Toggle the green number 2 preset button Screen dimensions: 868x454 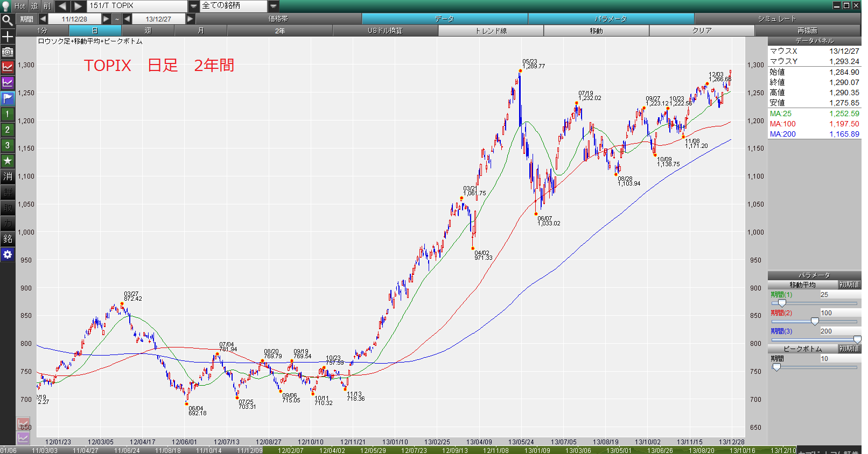point(8,130)
